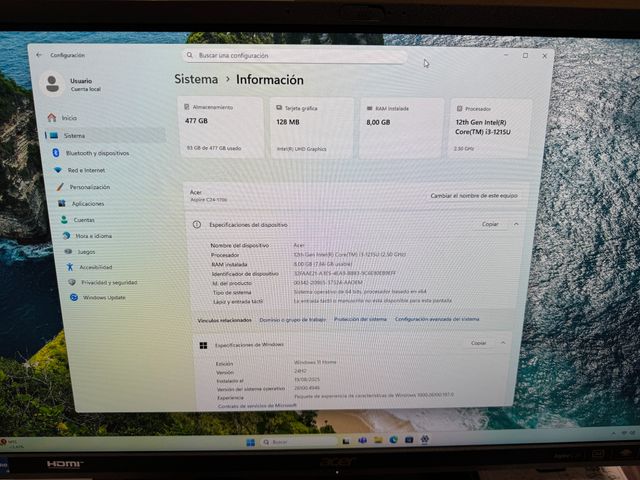The image size is (640, 480).
Task: Click the Privacidad y seguridad shield icon
Action: [x=72, y=282]
